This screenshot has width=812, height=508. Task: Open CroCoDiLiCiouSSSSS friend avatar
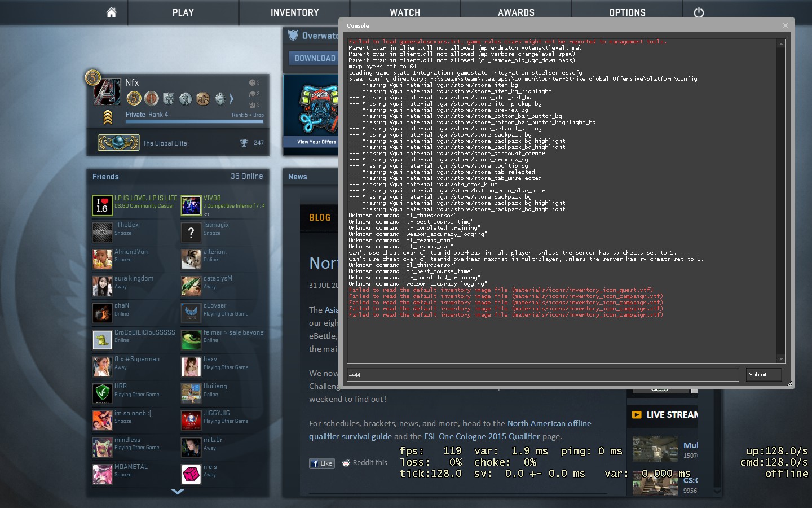click(x=102, y=340)
